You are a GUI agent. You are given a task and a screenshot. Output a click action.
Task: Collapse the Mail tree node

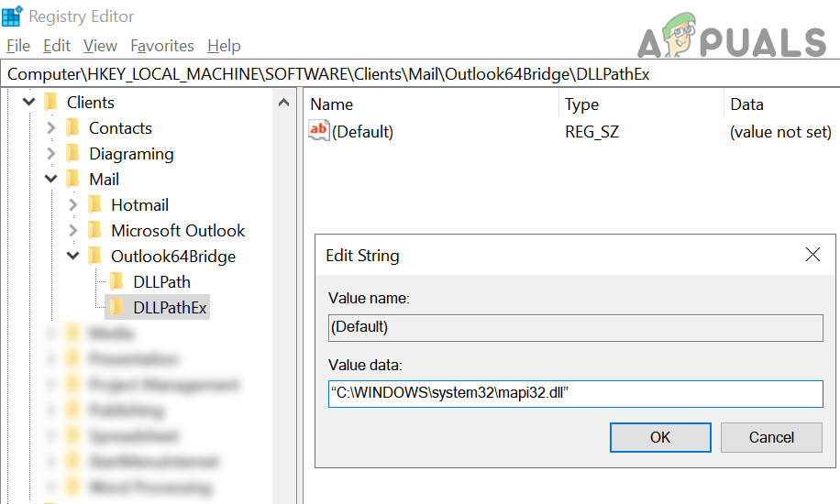[51, 180]
